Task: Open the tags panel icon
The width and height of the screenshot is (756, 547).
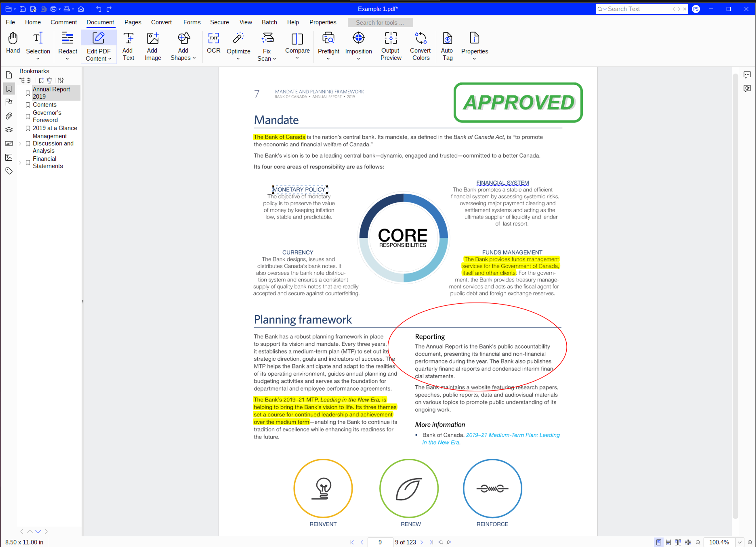Action: [x=9, y=171]
